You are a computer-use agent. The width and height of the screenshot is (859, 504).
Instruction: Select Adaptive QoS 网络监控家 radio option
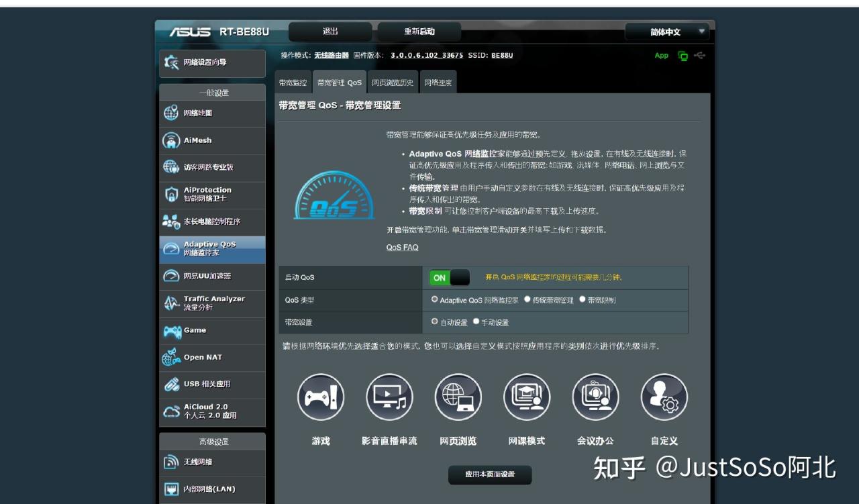(x=434, y=299)
